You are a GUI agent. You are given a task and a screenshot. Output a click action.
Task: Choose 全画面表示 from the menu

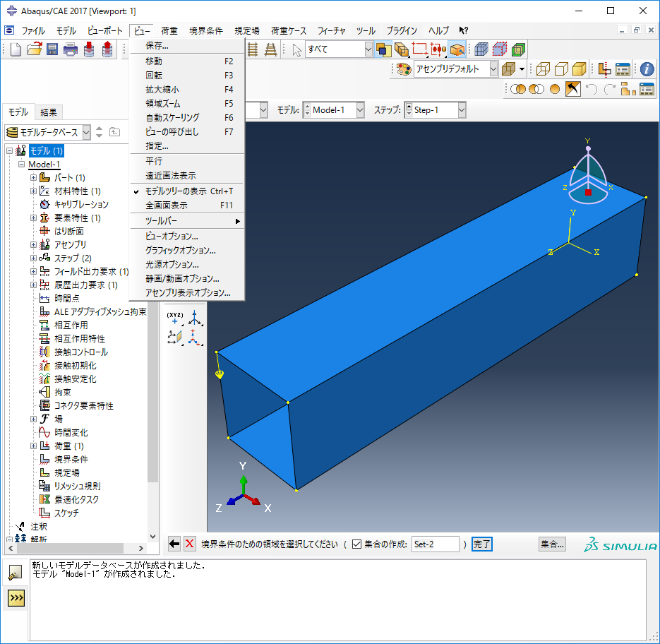click(188, 205)
